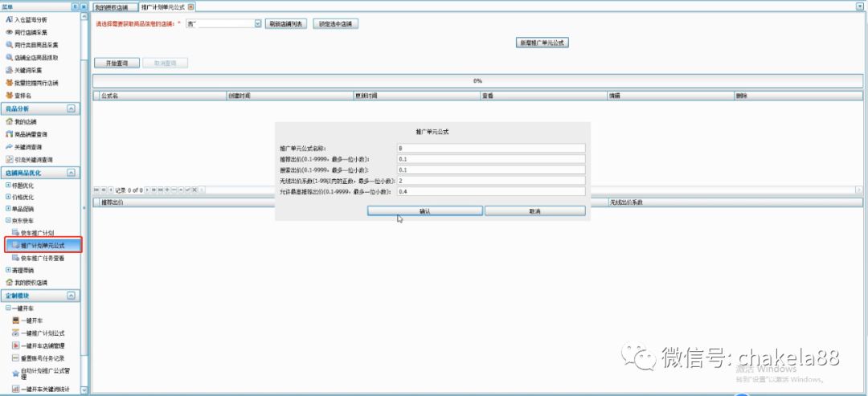Click the sidebar vertical scrollbar
Image resolution: width=868 pixels, height=396 pixels.
(84, 206)
